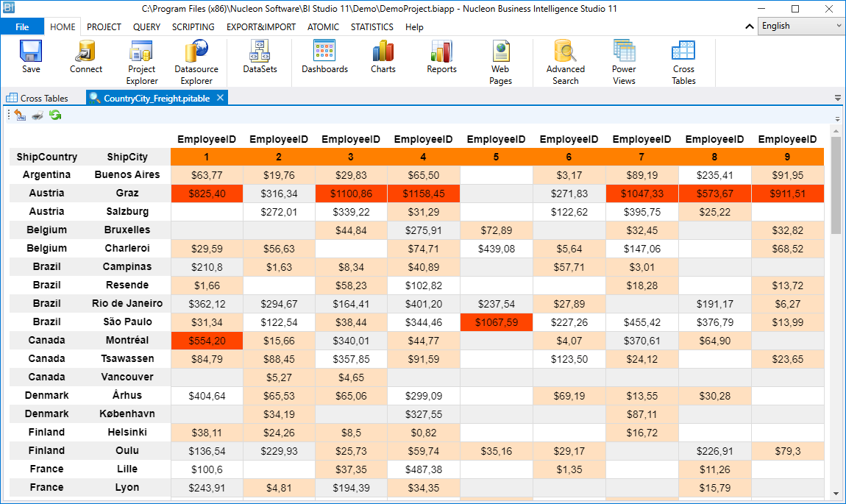Screen dimensions: 846x504
Task: Launch Advanced Search
Action: click(x=566, y=63)
